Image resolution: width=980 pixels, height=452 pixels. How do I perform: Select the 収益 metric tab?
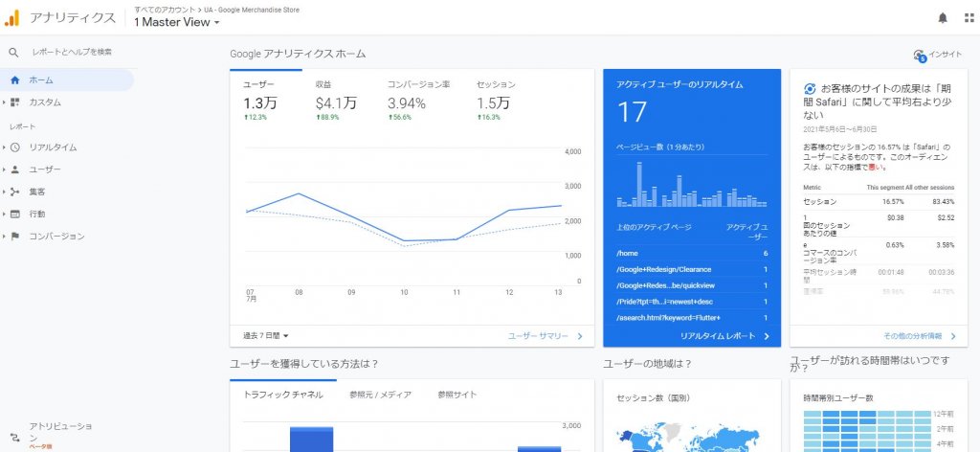pyautogui.click(x=340, y=102)
